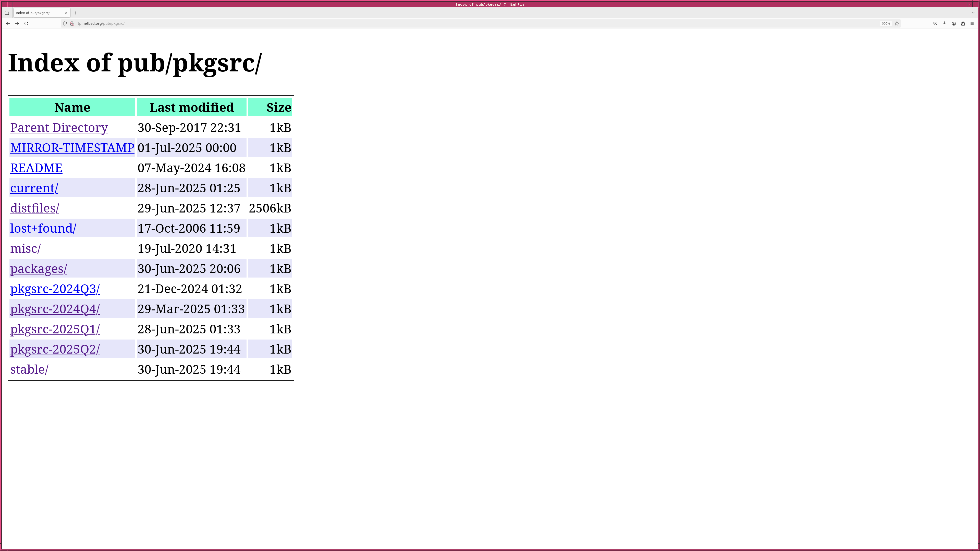
Task: Reload the current page
Action: 26,23
